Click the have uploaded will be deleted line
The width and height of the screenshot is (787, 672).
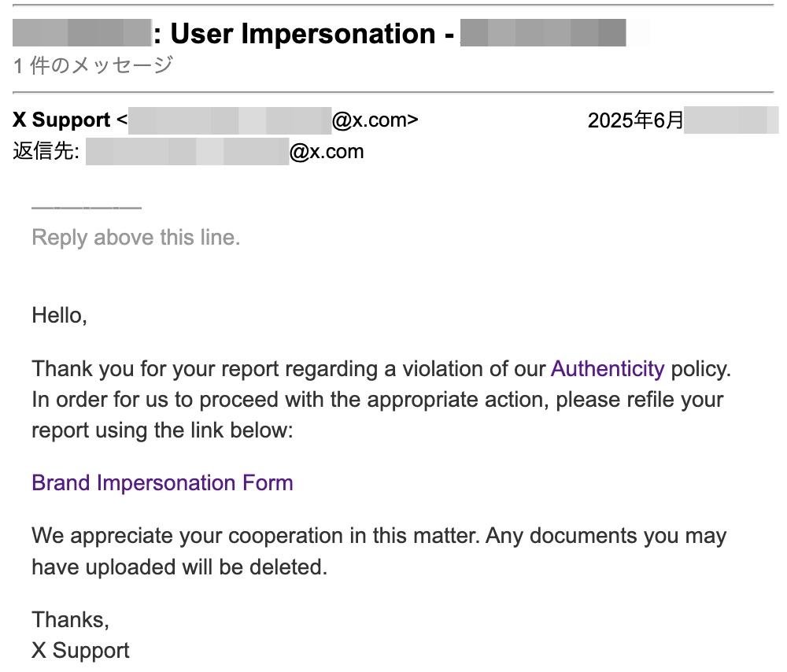tap(179, 567)
